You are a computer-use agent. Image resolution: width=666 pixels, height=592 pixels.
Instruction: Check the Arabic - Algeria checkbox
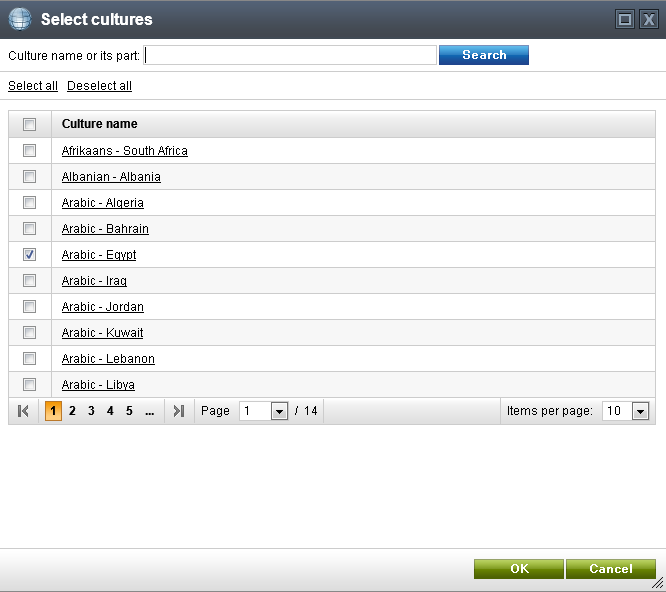29,202
